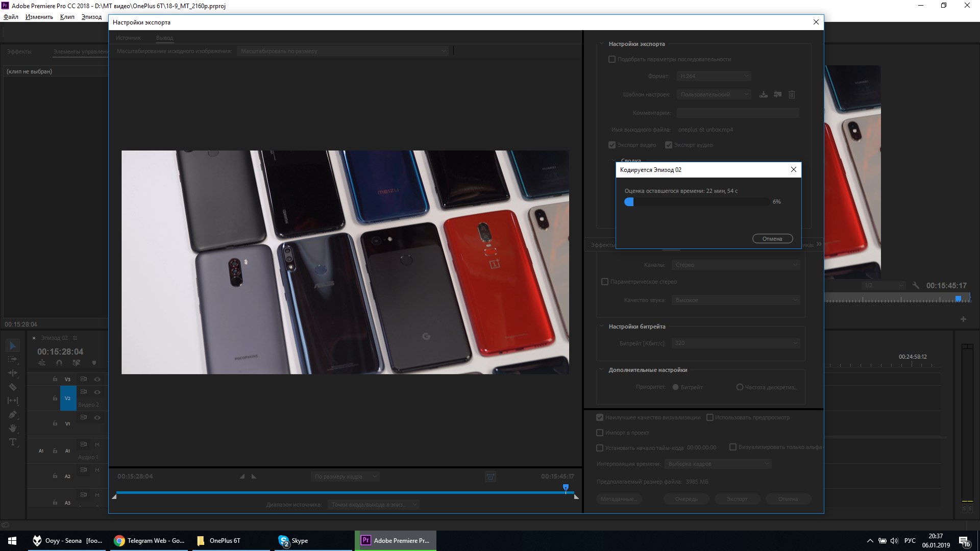Collapse Настройки битрейта section
Screen dimensions: 980x551
click(x=602, y=326)
